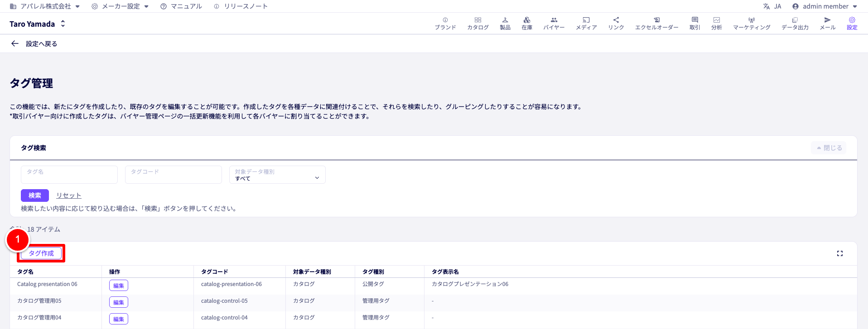Click the back arrow to 設定へ戻る
Image resolution: width=868 pixels, height=329 pixels.
(x=15, y=44)
